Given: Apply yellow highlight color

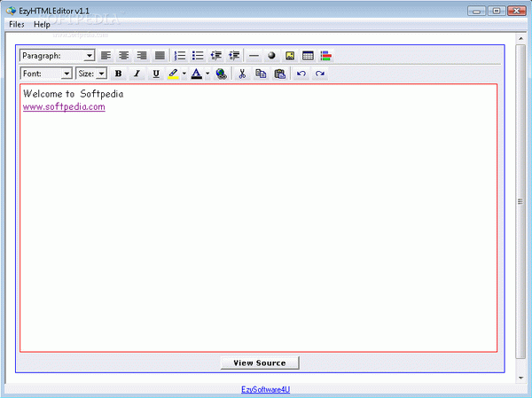Looking at the screenshot, I should point(174,74).
